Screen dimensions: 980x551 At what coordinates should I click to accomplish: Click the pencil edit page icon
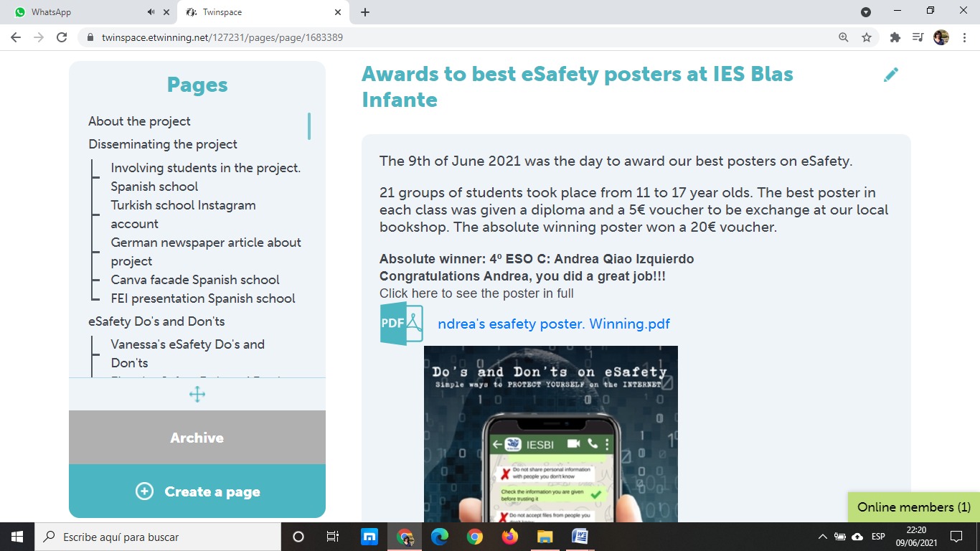tap(891, 75)
